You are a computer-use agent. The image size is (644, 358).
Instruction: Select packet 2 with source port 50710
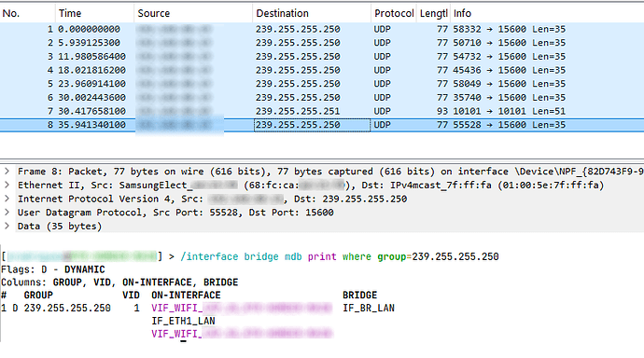[x=322, y=43]
